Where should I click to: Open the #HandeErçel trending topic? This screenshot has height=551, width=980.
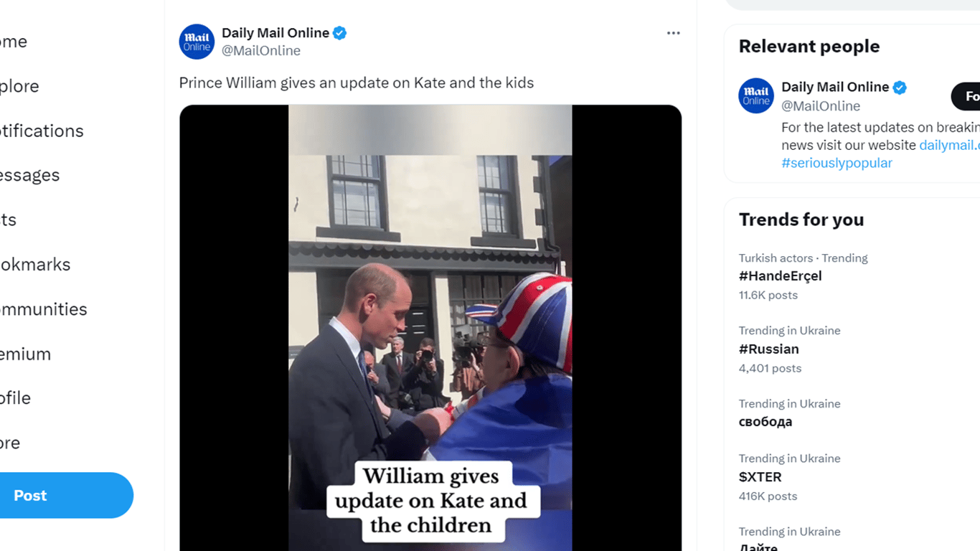pyautogui.click(x=780, y=276)
